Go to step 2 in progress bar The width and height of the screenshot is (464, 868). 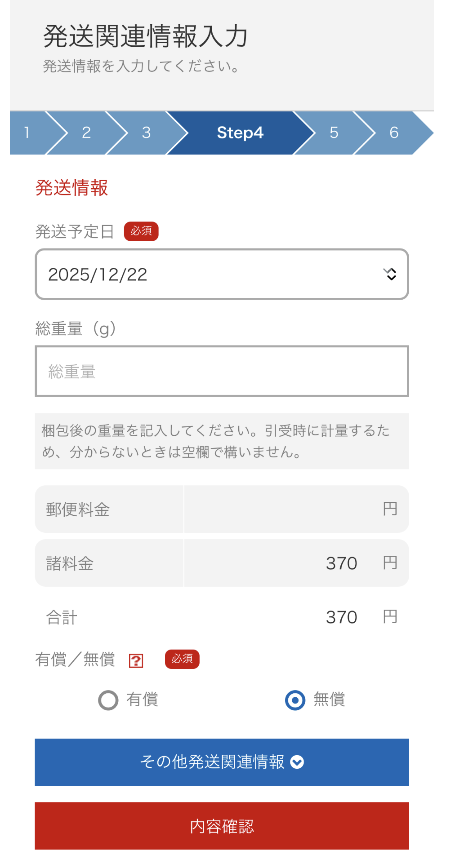click(x=86, y=133)
